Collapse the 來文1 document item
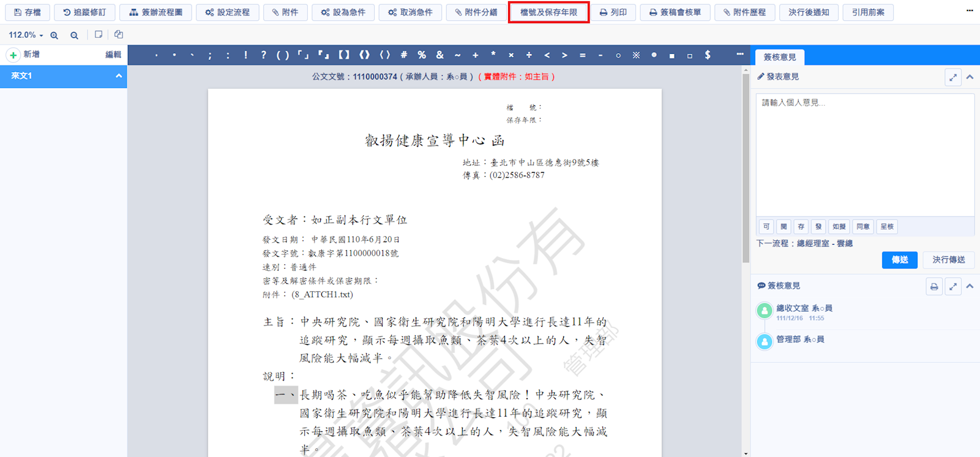The width and height of the screenshot is (980, 457). pos(119,76)
